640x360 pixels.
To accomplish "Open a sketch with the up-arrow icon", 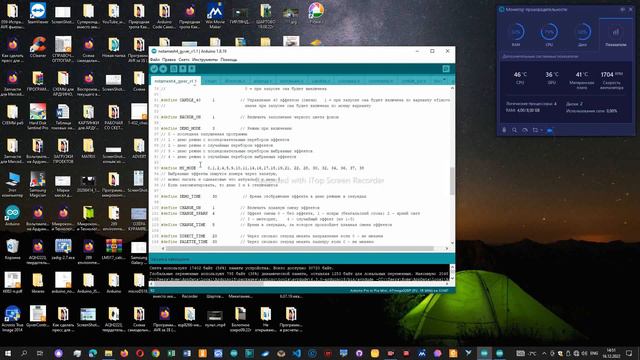I will [x=183, y=69].
